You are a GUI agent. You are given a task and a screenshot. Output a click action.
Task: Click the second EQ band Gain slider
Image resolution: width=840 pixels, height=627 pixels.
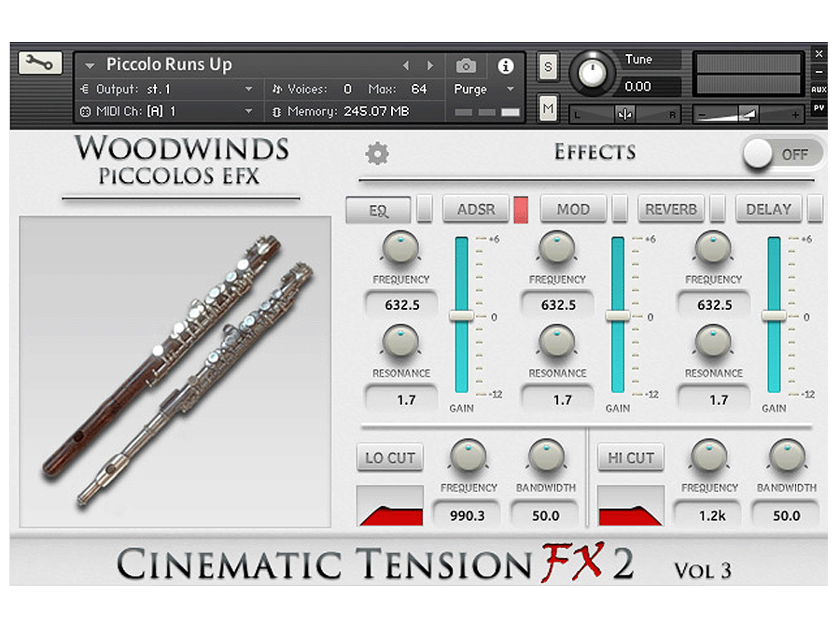pyautogui.click(x=618, y=314)
